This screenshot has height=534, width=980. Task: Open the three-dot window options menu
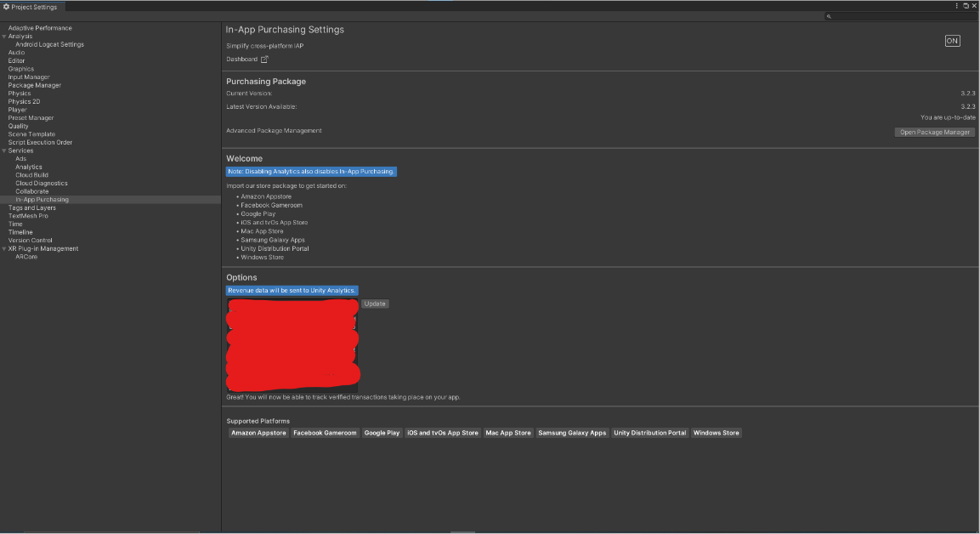(x=956, y=6)
